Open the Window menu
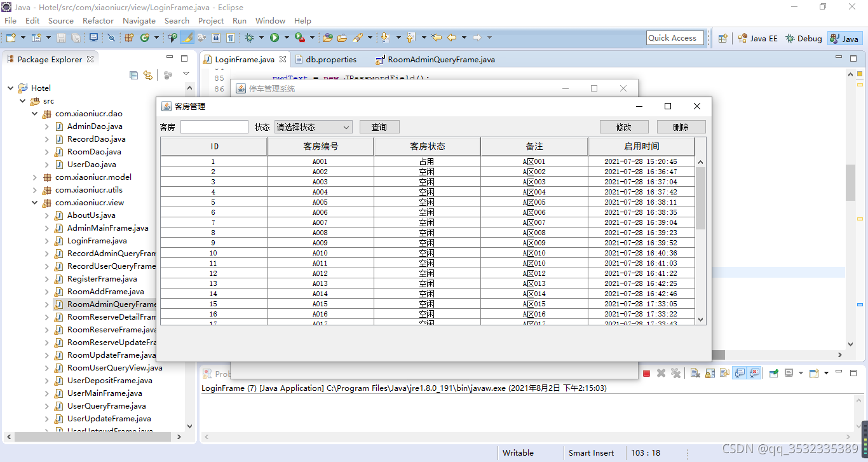868x462 pixels. point(270,20)
